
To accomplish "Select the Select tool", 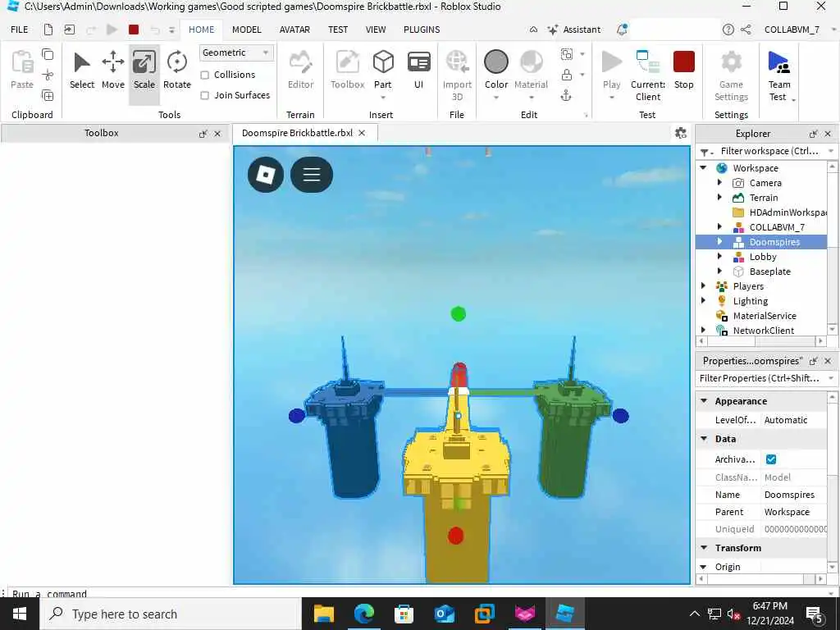I will [x=81, y=71].
